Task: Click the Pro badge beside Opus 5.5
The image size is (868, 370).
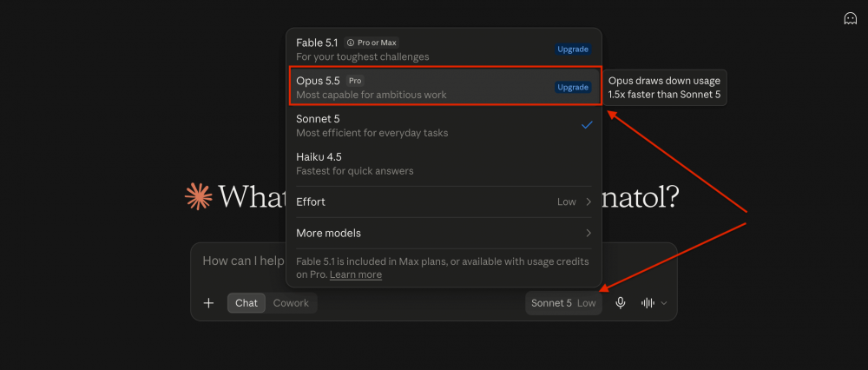Action: point(355,80)
